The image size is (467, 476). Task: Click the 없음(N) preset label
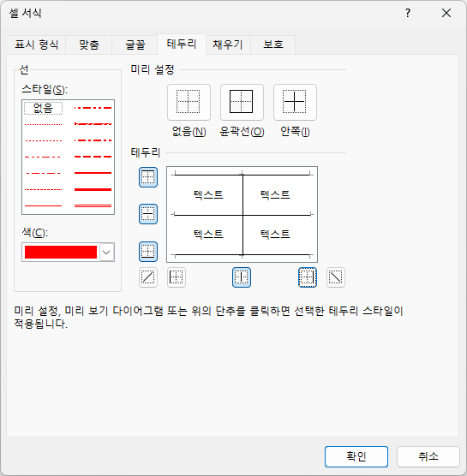pyautogui.click(x=189, y=132)
